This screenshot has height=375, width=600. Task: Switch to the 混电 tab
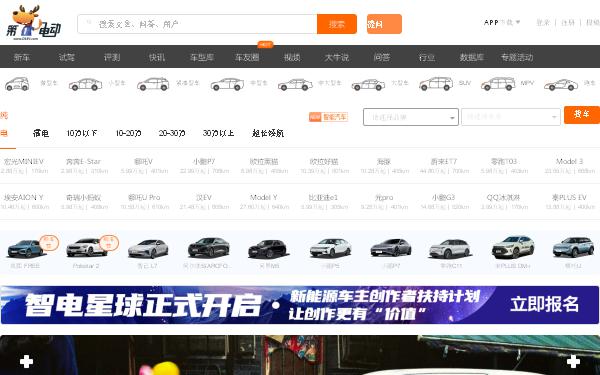tap(41, 133)
